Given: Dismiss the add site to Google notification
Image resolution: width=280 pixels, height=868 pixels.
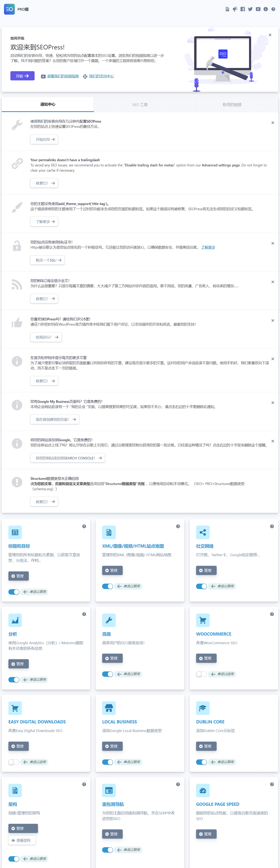Looking at the screenshot, I should 273,441.
